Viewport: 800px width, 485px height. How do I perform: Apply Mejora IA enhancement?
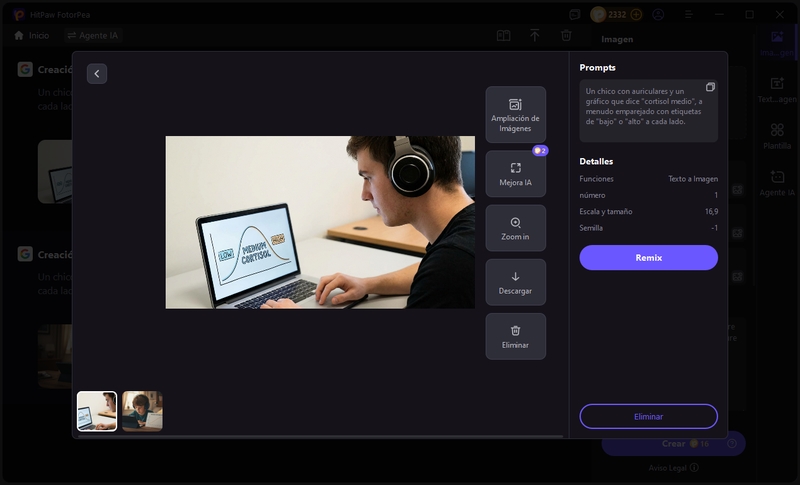pyautogui.click(x=515, y=174)
